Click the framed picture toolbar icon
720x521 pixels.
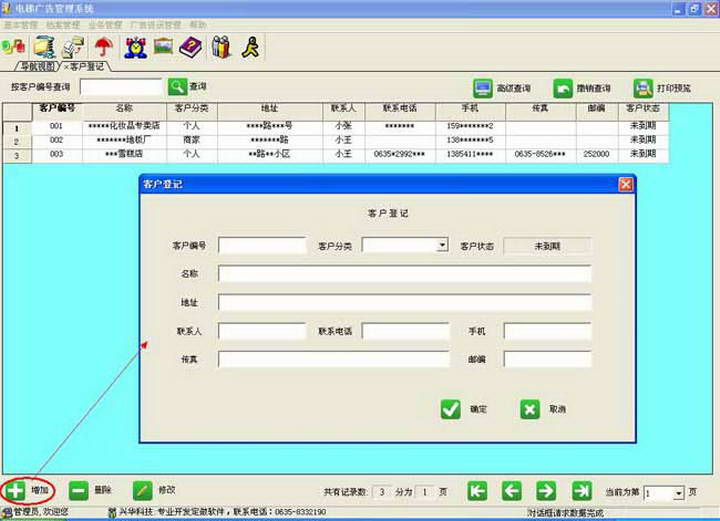tap(163, 47)
